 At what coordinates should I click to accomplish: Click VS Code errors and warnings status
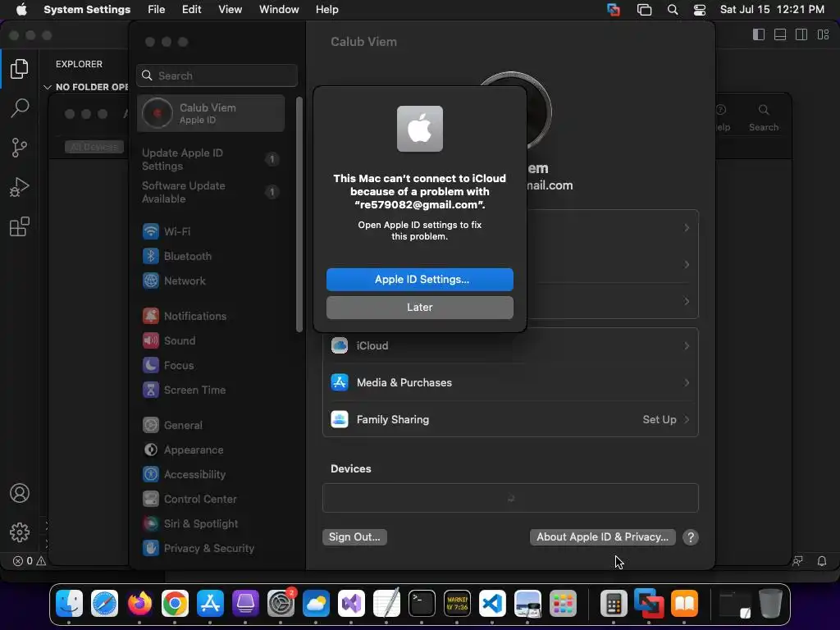point(30,561)
